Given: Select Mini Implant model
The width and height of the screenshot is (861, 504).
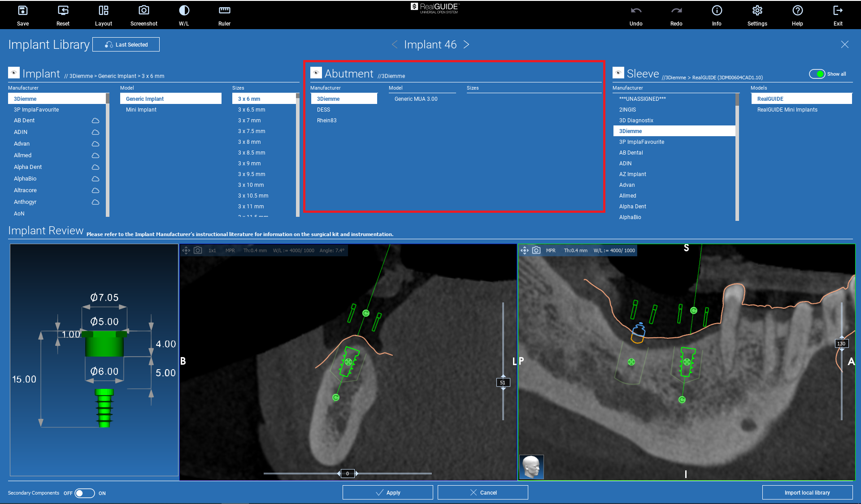Looking at the screenshot, I should [x=141, y=110].
